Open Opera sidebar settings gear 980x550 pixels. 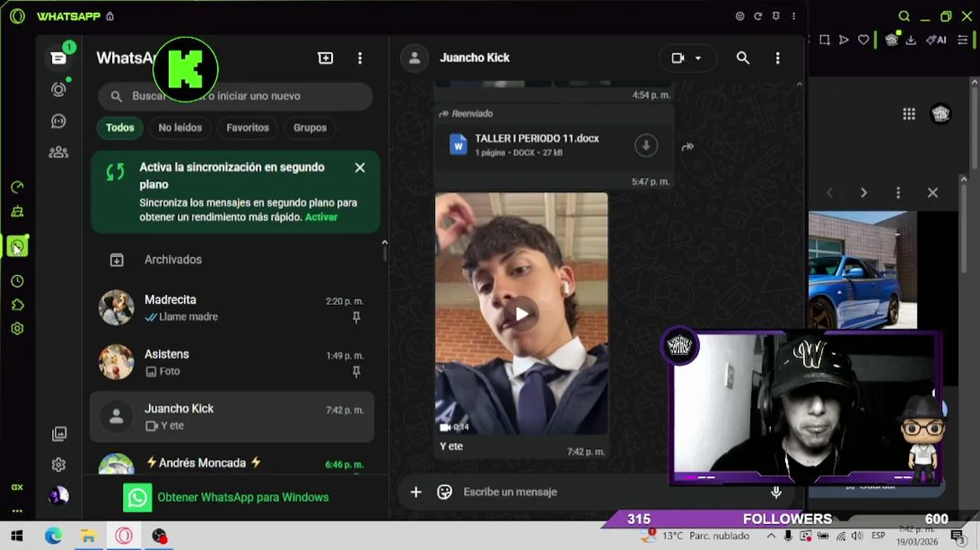click(17, 328)
